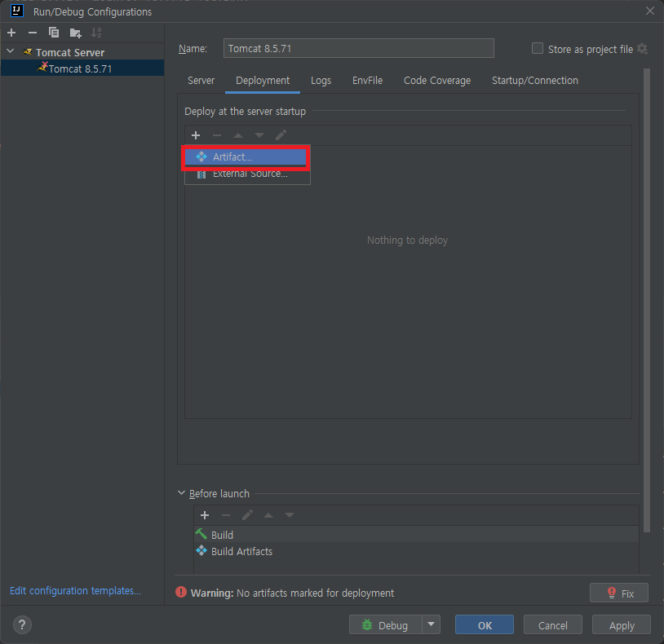Enable Store as project file checkbox

538,48
